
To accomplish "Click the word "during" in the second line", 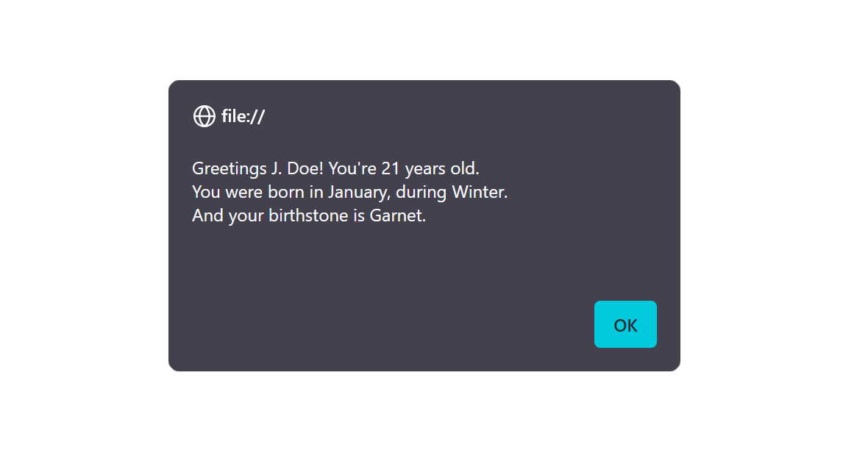I will pos(421,193).
